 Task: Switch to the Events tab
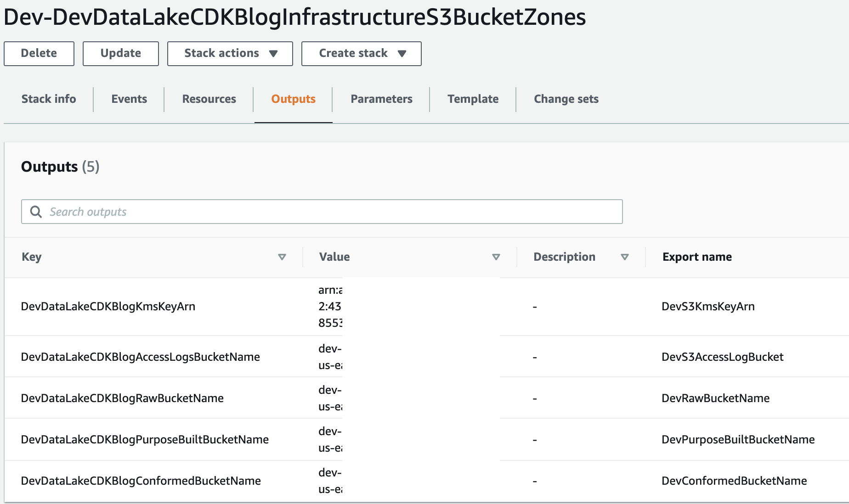[129, 99]
